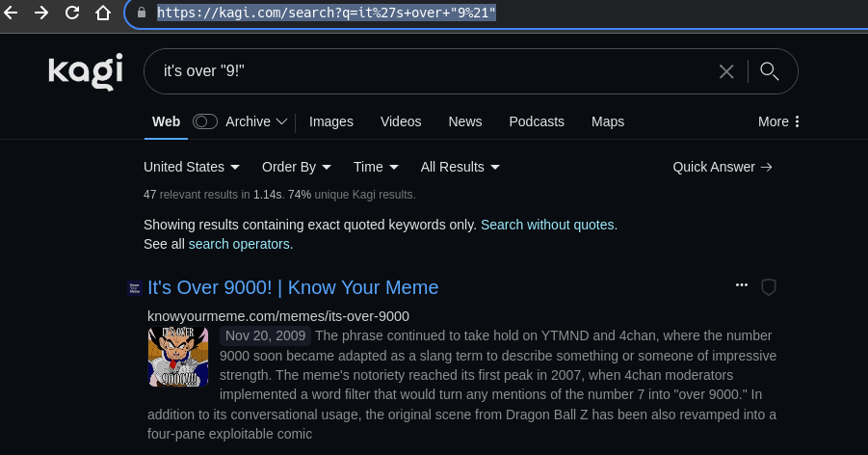Open the Order By dropdown
This screenshot has width=868, height=455.
tap(296, 167)
